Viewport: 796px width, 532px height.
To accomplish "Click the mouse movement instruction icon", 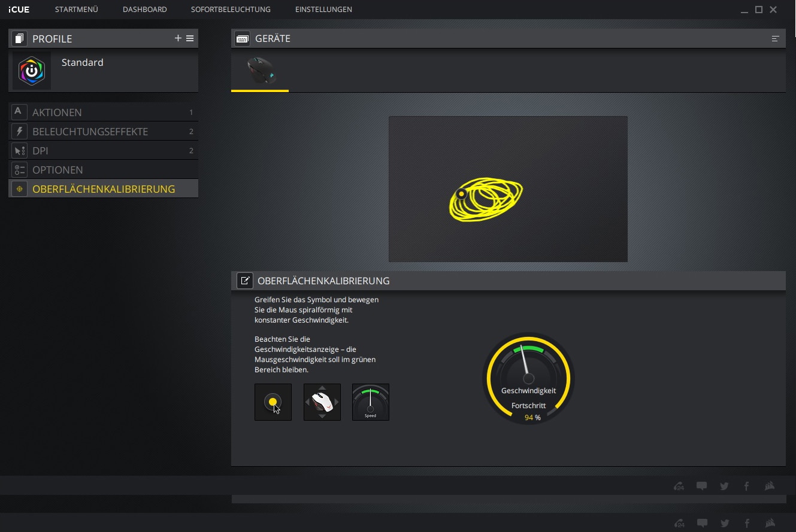I will click(322, 402).
